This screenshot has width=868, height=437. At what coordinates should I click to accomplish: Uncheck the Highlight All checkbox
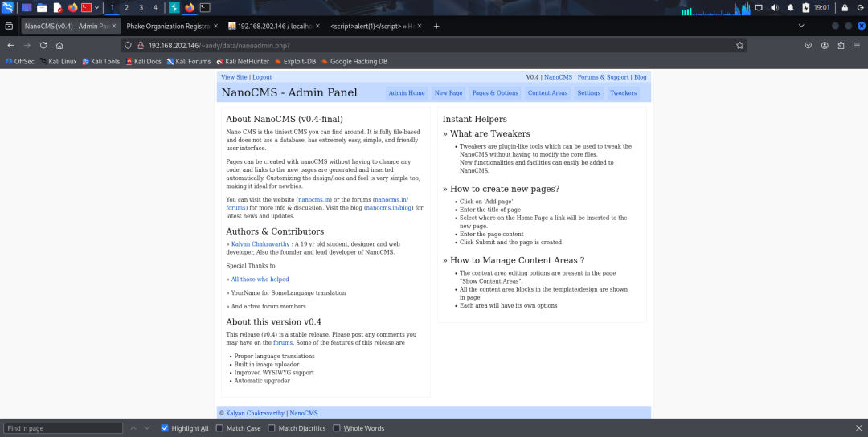coord(165,428)
